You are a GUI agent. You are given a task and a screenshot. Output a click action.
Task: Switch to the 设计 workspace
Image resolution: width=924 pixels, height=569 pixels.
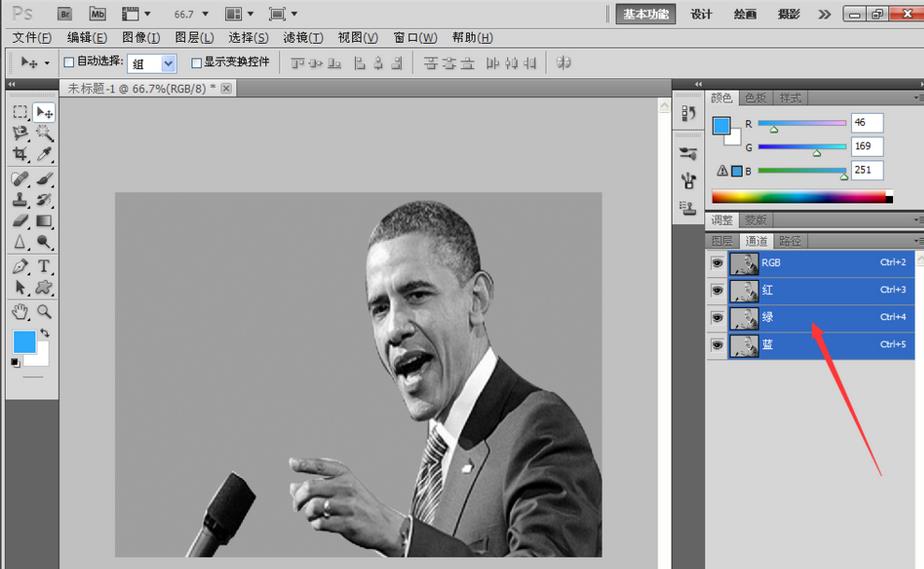tap(702, 14)
